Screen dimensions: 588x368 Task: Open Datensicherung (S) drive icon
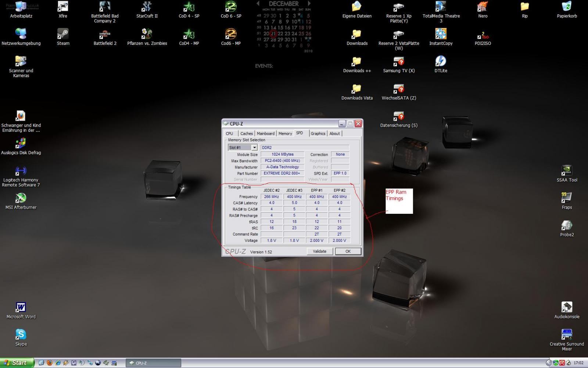[x=399, y=119]
